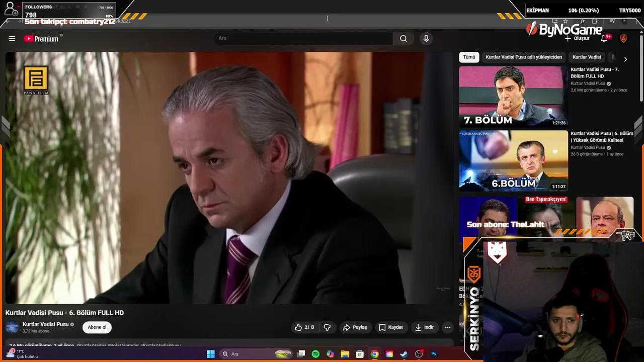Save the video with Kaydet
The height and width of the screenshot is (362, 644).
pos(391,327)
